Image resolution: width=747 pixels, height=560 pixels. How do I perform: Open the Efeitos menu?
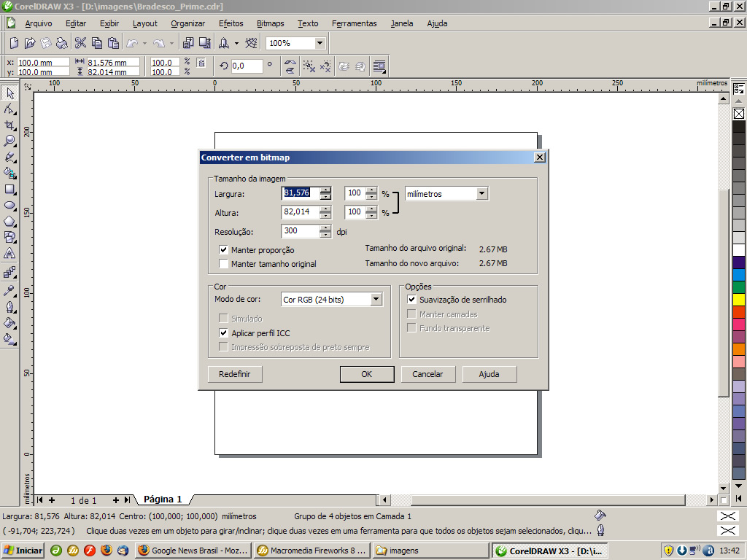231,23
